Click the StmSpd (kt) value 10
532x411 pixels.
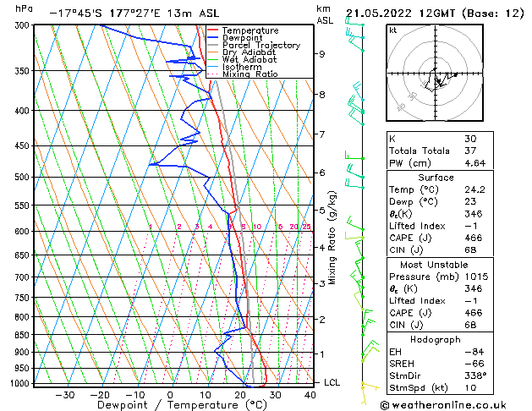[470, 388]
